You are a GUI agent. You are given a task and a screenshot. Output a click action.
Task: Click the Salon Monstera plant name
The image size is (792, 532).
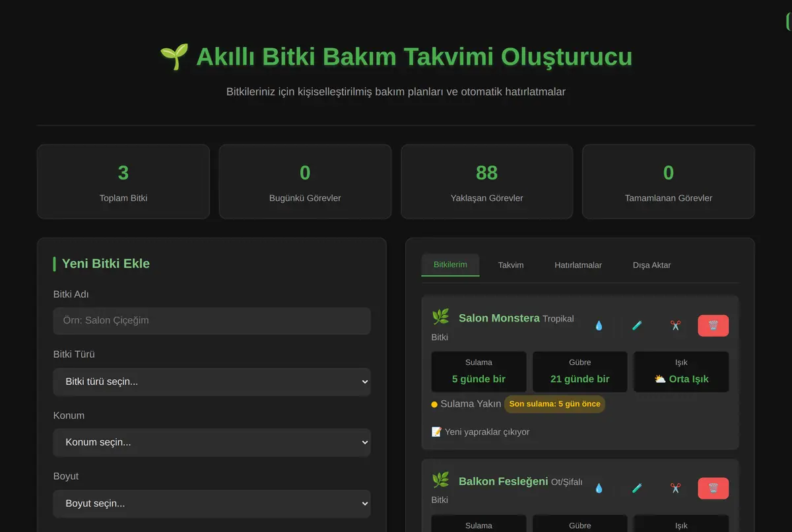tap(499, 318)
